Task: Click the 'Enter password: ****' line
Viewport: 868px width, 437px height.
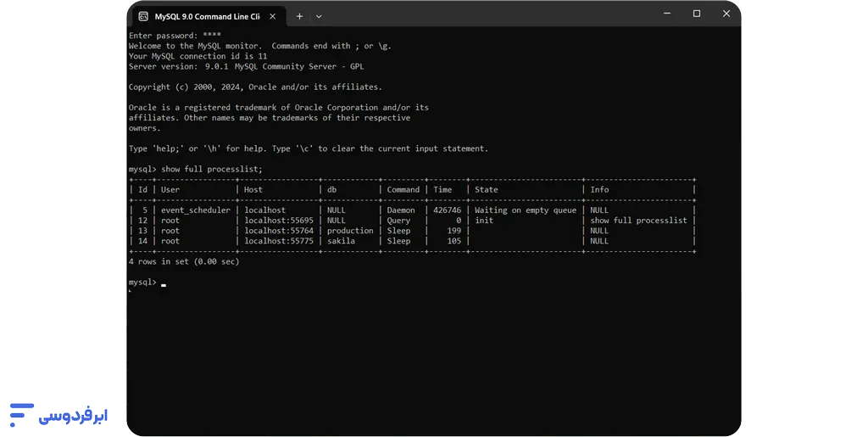Action: point(175,36)
